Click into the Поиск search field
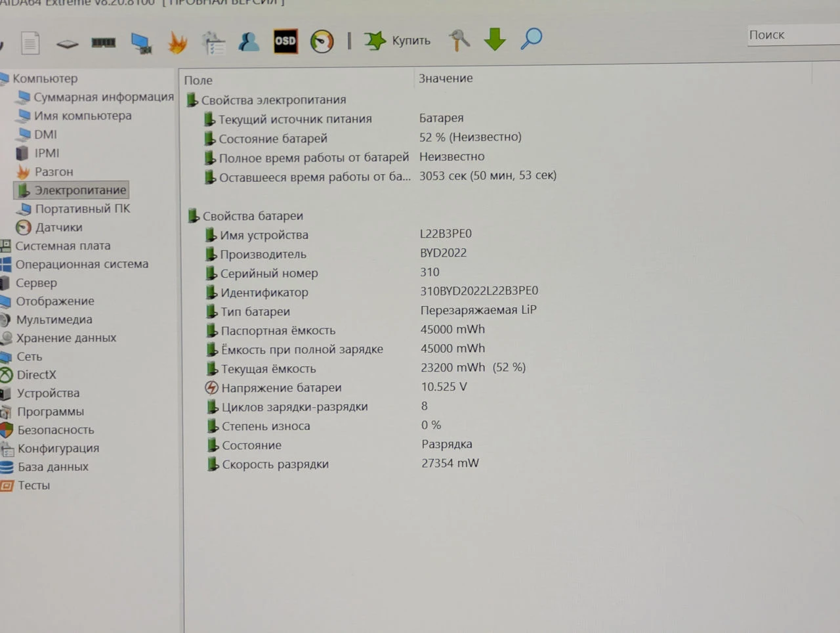Screen dimensions: 840x633 [793, 35]
